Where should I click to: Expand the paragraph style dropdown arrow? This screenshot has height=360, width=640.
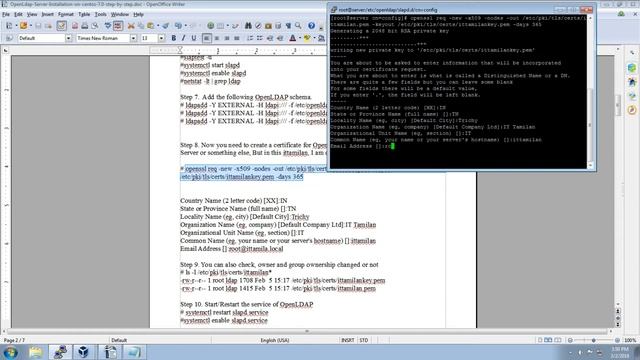(68, 38)
